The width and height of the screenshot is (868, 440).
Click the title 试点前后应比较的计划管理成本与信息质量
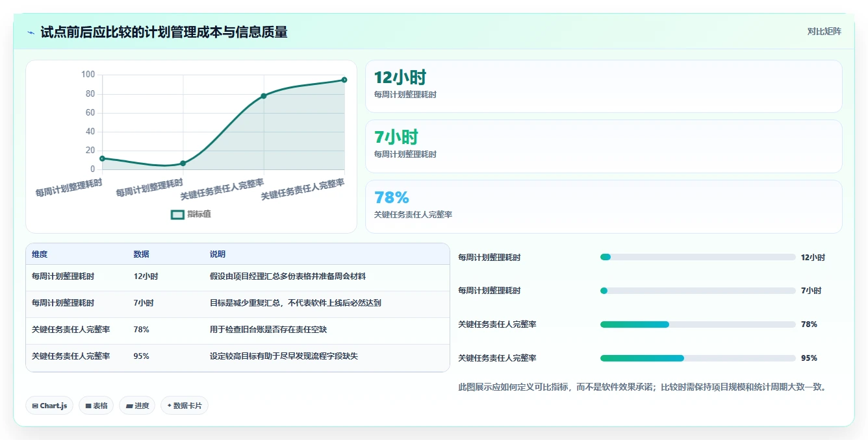click(x=164, y=32)
